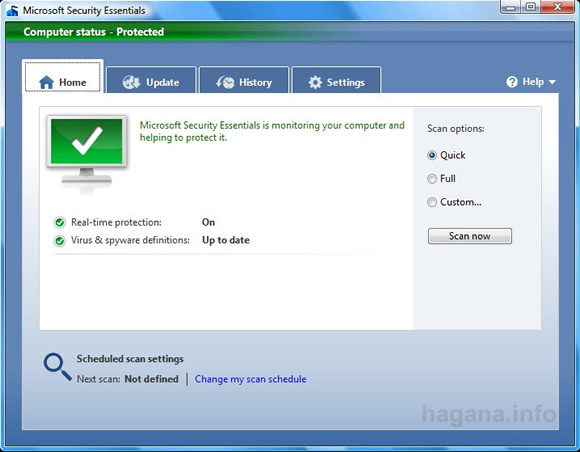Click the 'On' status value
The image size is (580, 452).
point(208,222)
